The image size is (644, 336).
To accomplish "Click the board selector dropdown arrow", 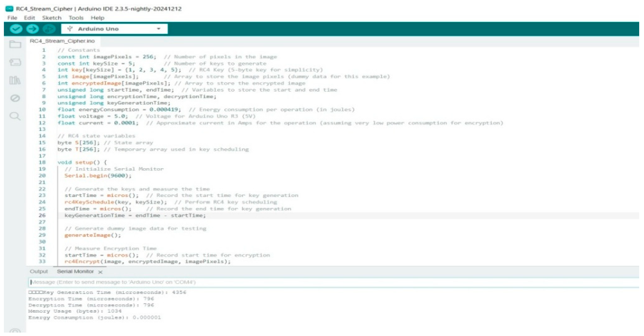I will [x=159, y=29].
